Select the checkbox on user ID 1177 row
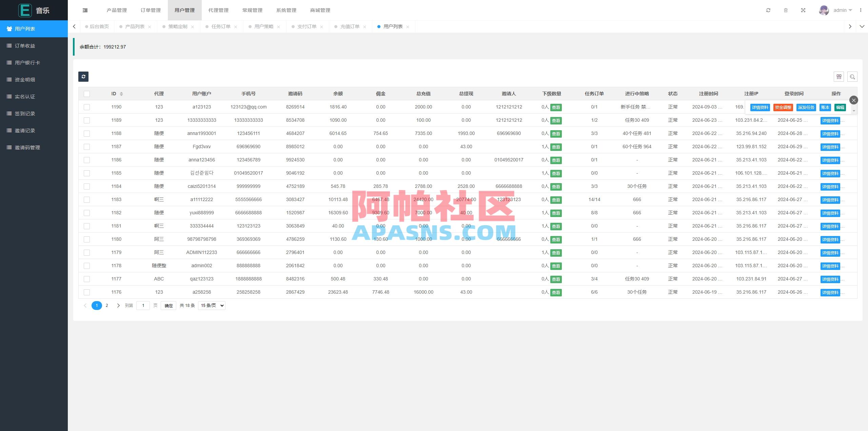The image size is (868, 431). point(87,279)
